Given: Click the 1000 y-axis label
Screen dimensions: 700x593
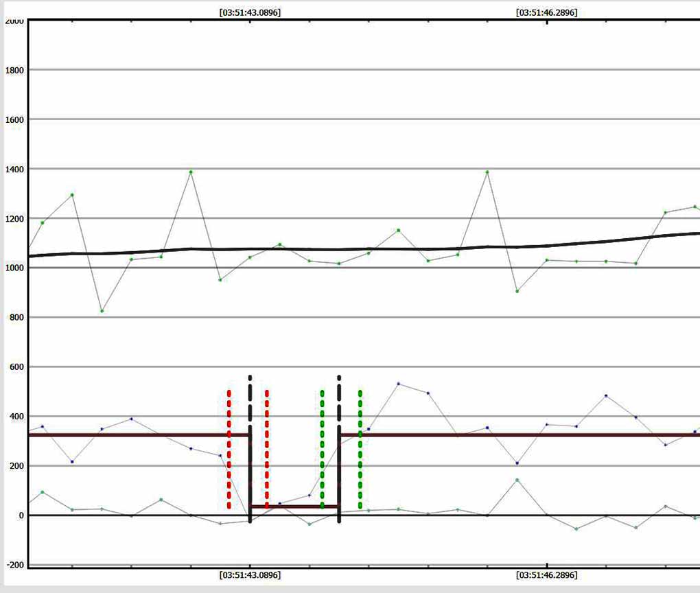Looking at the screenshot, I should point(14,268).
